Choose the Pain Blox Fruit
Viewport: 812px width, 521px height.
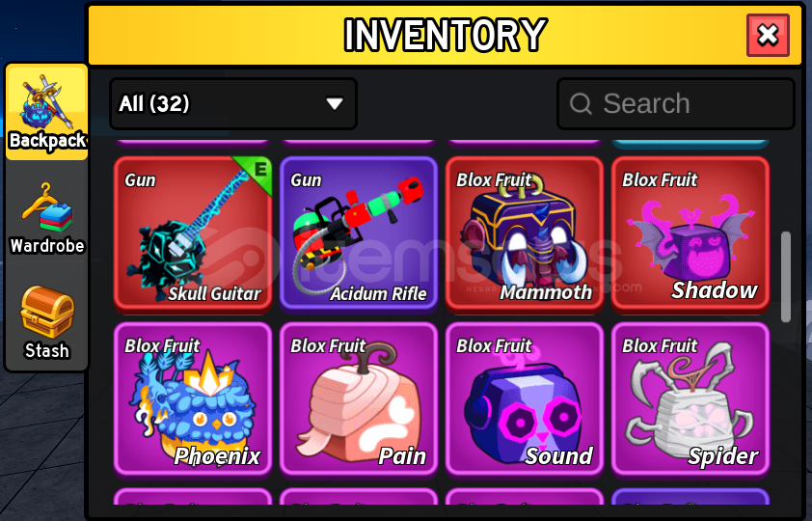tap(359, 398)
